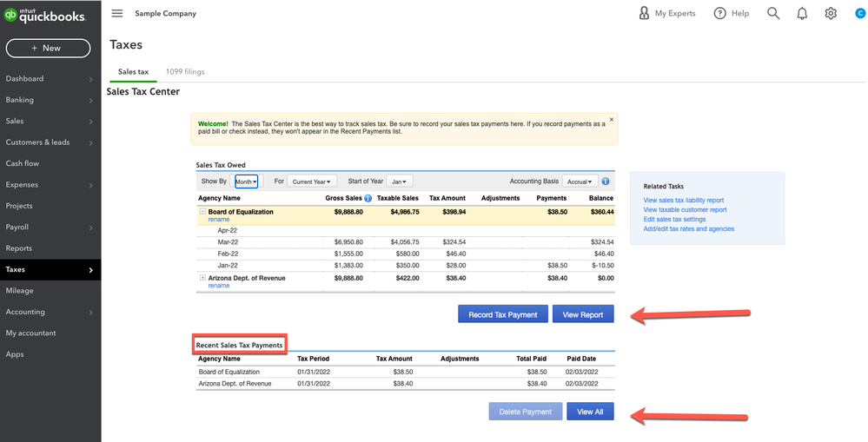Open the Show By Month dropdown
This screenshot has width=868, height=442.
tap(247, 181)
